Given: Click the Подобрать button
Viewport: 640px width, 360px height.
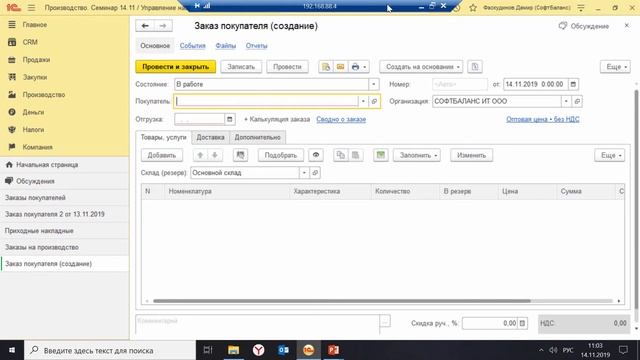Looking at the screenshot, I should pos(280,155).
